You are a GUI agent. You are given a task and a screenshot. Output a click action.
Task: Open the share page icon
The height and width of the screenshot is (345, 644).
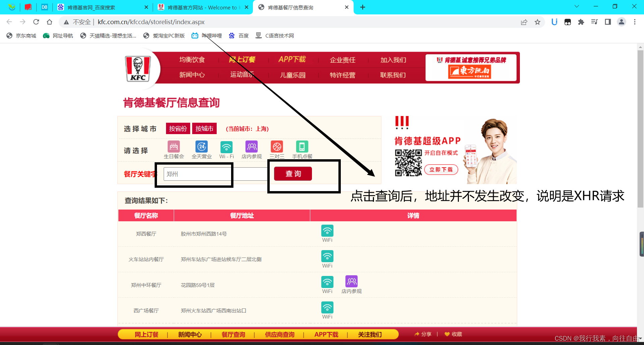tap(524, 22)
